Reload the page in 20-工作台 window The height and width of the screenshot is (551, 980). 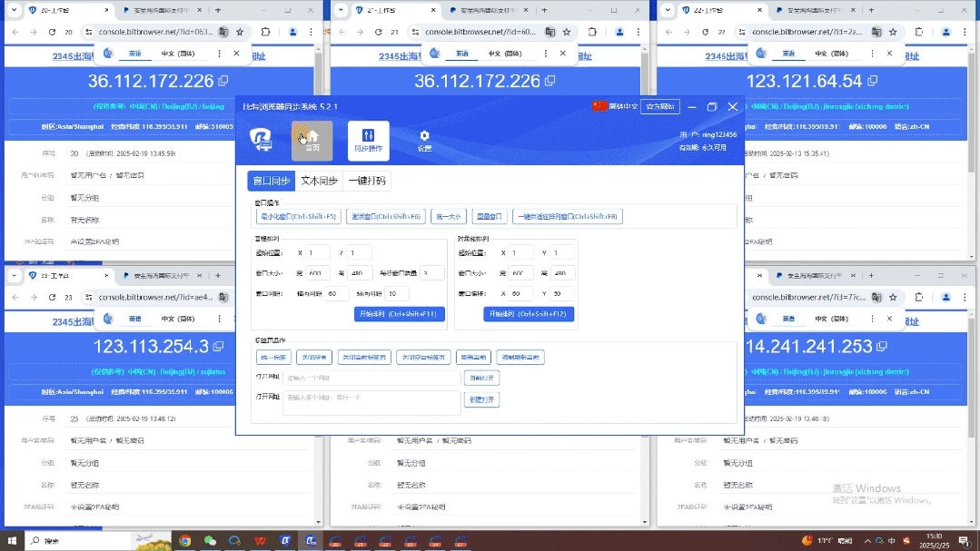point(52,32)
